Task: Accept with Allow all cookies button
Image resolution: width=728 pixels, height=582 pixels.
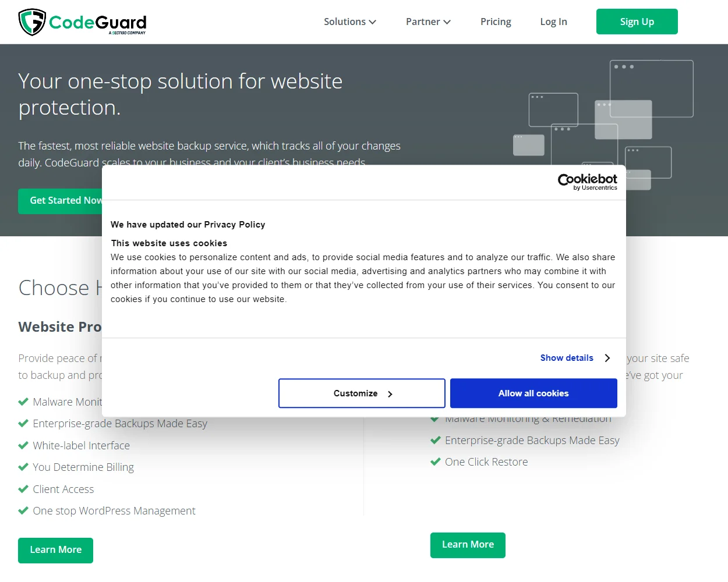Action: (x=533, y=393)
